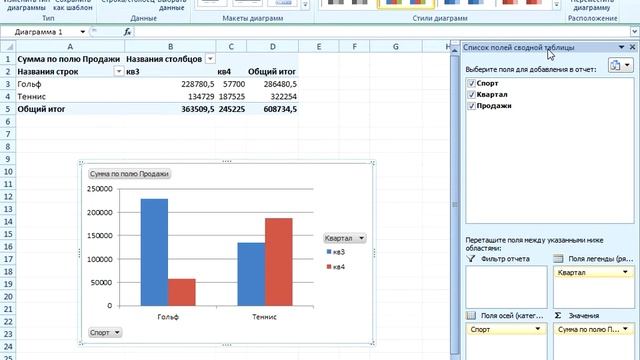Image resolution: width=640 pixels, height=360 pixels.
Task: Open Спорт dropdown in axis fields area
Action: (538, 329)
